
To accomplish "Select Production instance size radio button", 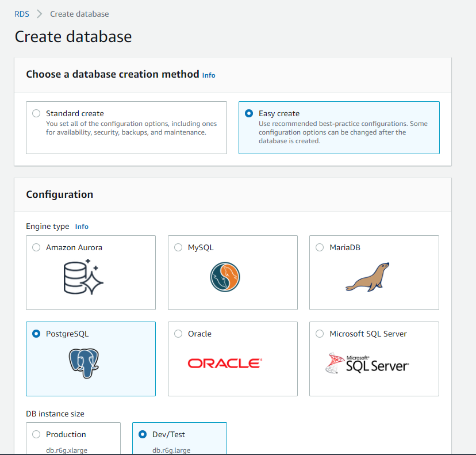I will coord(36,434).
